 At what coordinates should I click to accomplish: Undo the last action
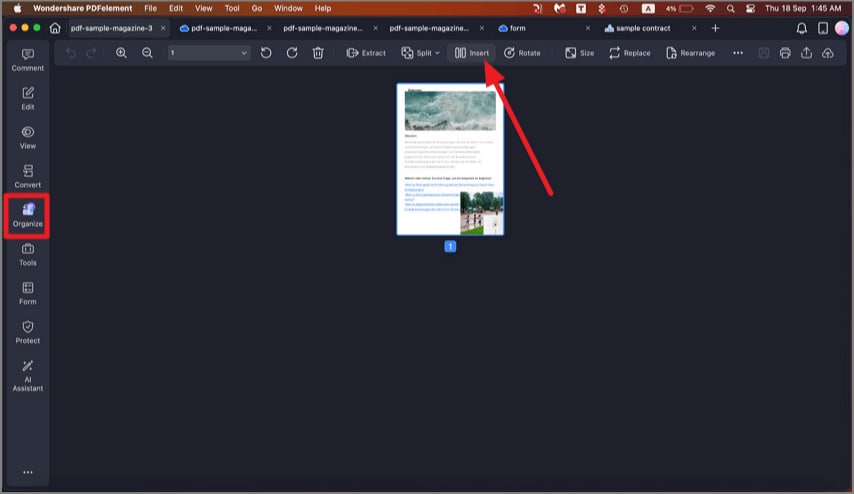70,53
